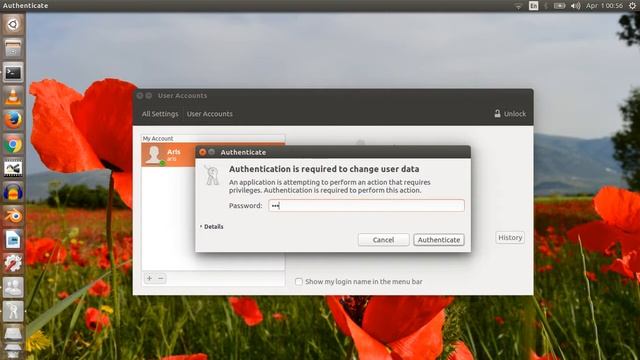Click the Authenticate button
Screen dimensions: 640x360
point(439,240)
